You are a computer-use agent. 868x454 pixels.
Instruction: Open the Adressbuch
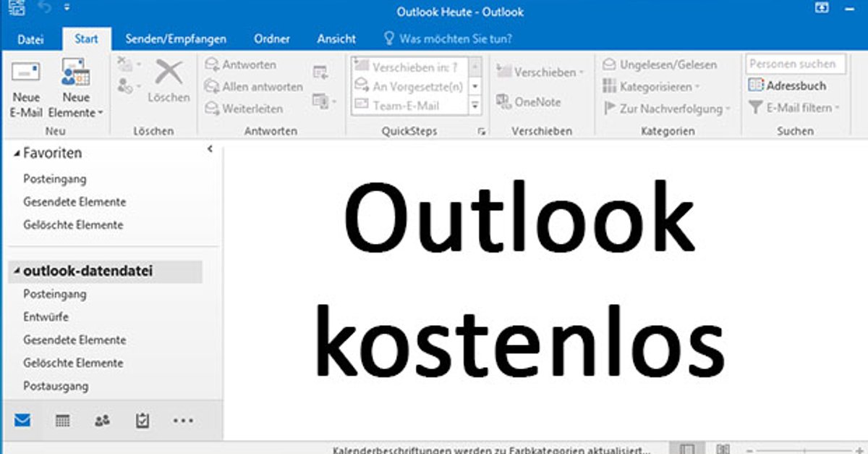pos(787,85)
